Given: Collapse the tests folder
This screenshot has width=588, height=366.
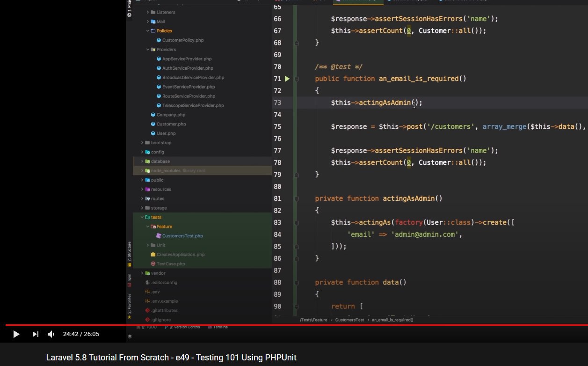Looking at the screenshot, I should pyautogui.click(x=142, y=217).
